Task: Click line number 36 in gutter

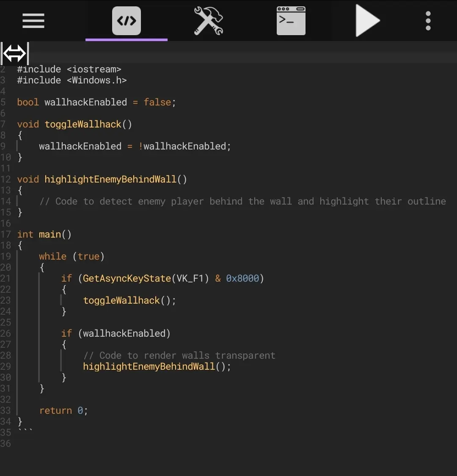Action: 6,443
